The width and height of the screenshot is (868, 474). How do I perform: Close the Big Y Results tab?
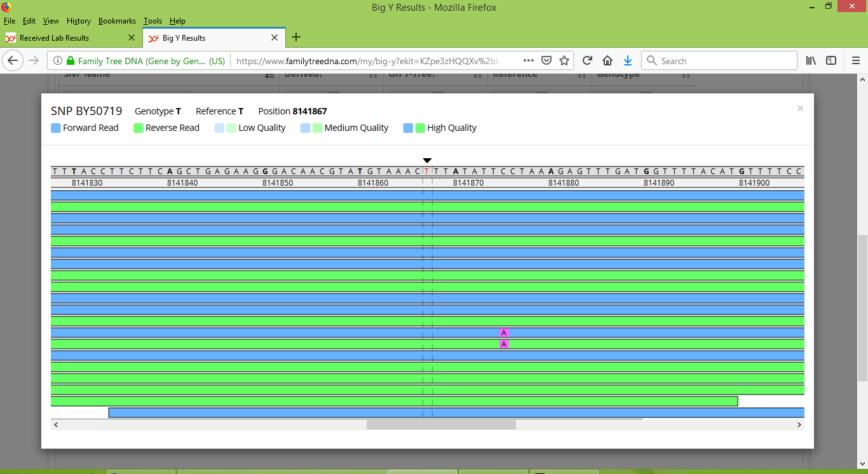point(275,37)
